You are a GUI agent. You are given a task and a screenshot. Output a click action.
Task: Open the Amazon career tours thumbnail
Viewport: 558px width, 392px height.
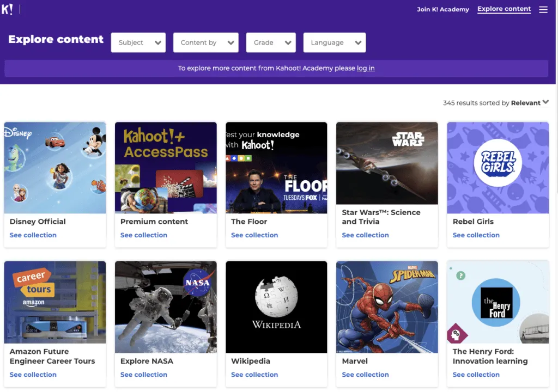click(x=55, y=302)
